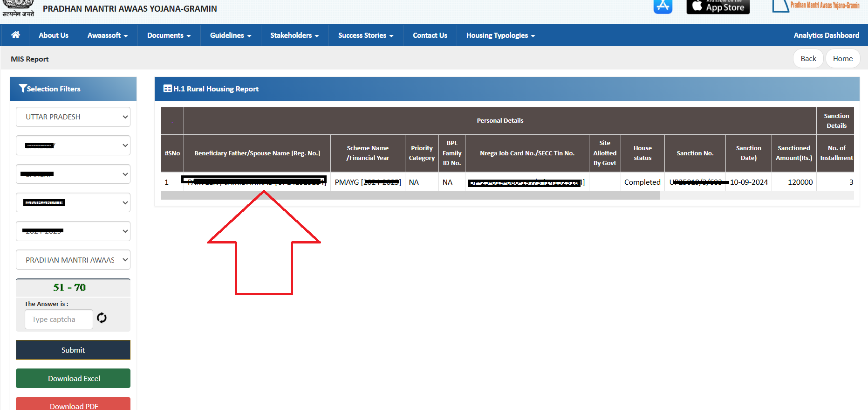
Task: Refresh the captcha with the reload icon
Action: pyautogui.click(x=102, y=318)
